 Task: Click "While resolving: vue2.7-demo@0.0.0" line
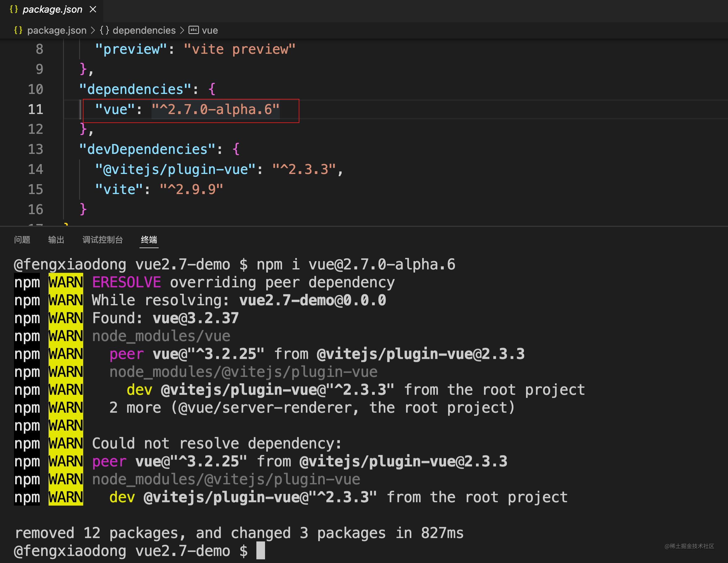239,300
